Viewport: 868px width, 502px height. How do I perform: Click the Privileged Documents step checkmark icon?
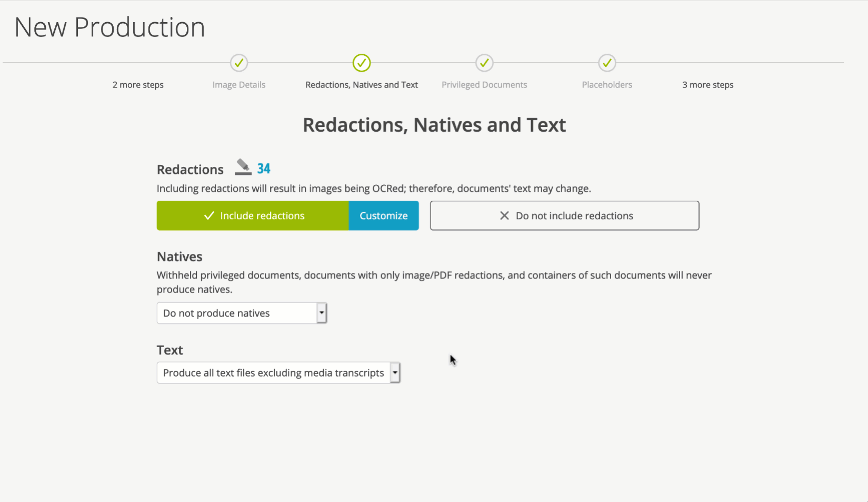[484, 63]
